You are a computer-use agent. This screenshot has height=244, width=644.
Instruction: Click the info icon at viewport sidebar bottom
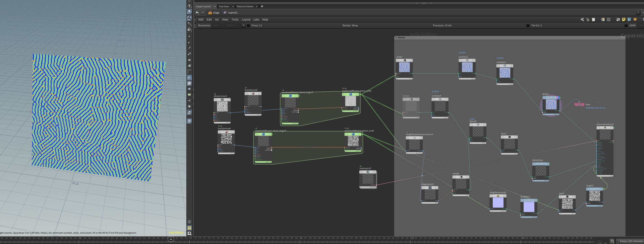tap(189, 222)
